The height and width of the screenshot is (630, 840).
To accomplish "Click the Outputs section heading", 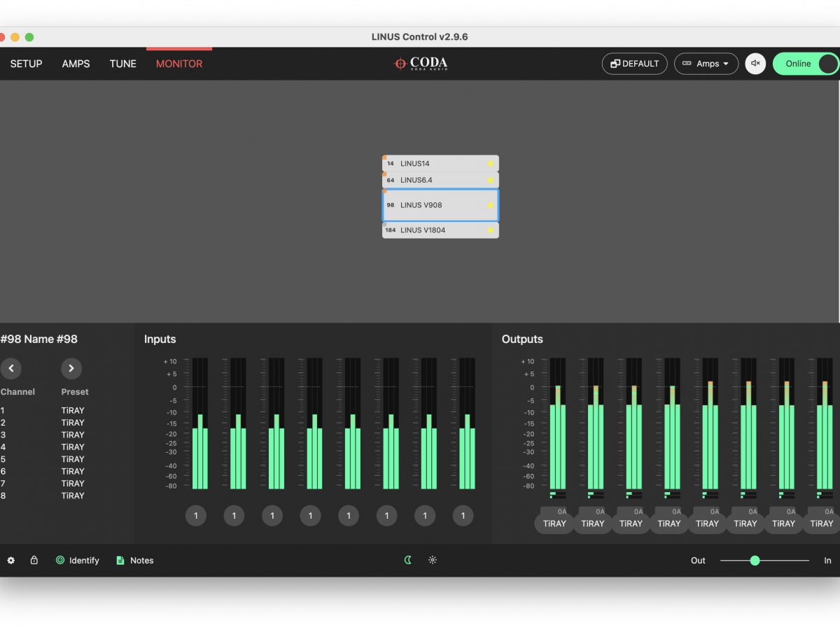I will 522,339.
